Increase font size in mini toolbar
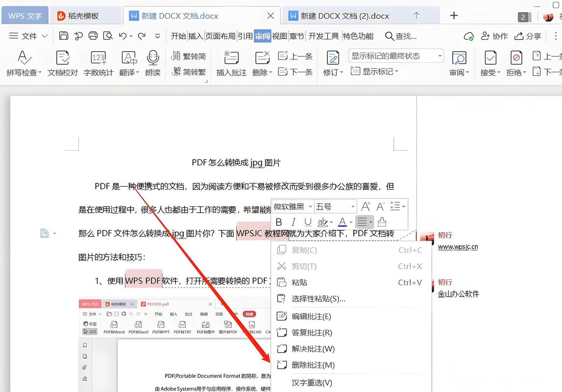This screenshot has width=562, height=392. 366,206
